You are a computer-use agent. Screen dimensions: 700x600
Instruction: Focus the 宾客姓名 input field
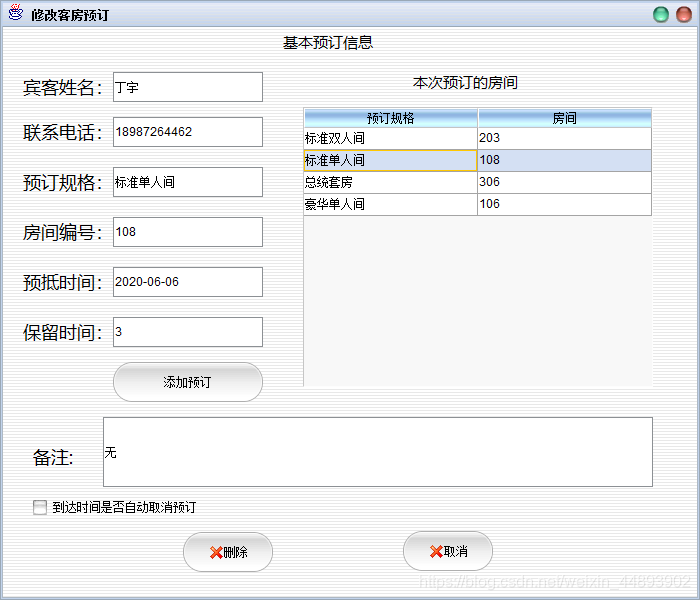coord(188,87)
